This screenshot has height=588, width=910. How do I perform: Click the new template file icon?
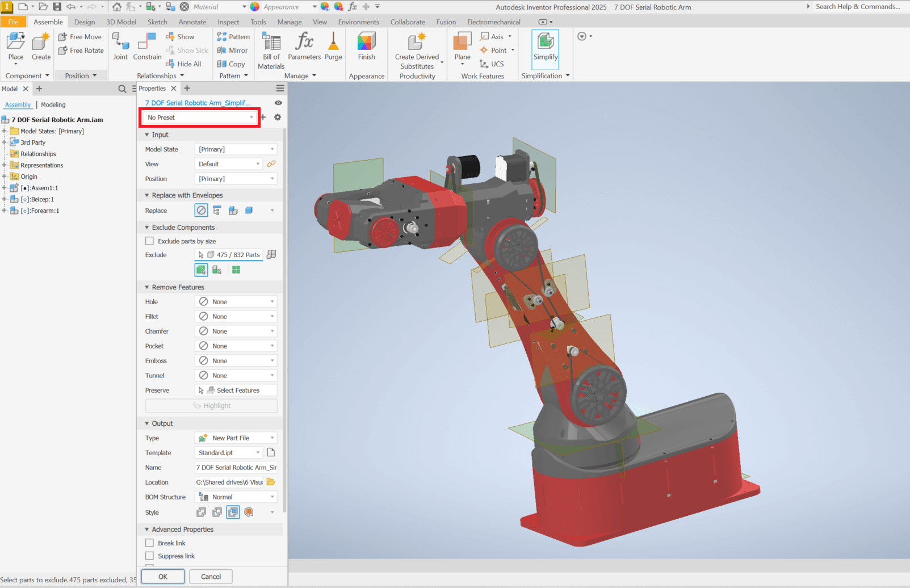point(271,452)
